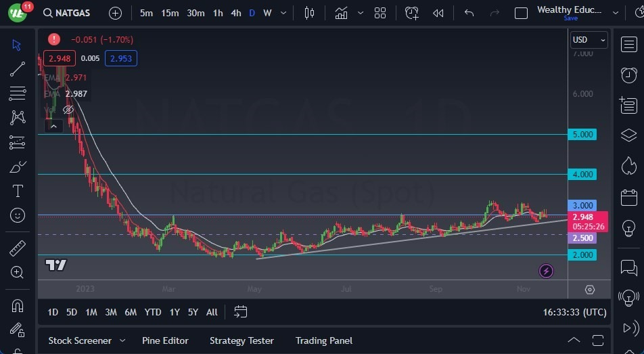Toggle volume indicator visibility eye

[68, 110]
